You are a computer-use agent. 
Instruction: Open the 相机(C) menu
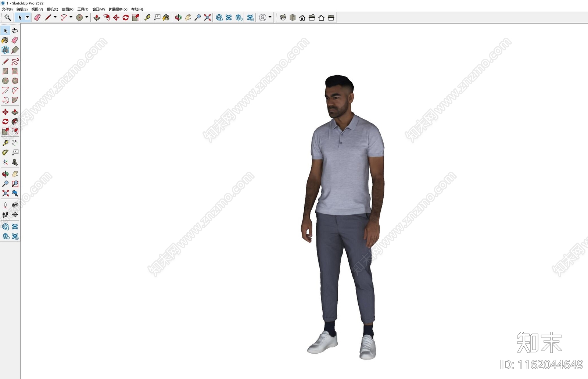53,9
